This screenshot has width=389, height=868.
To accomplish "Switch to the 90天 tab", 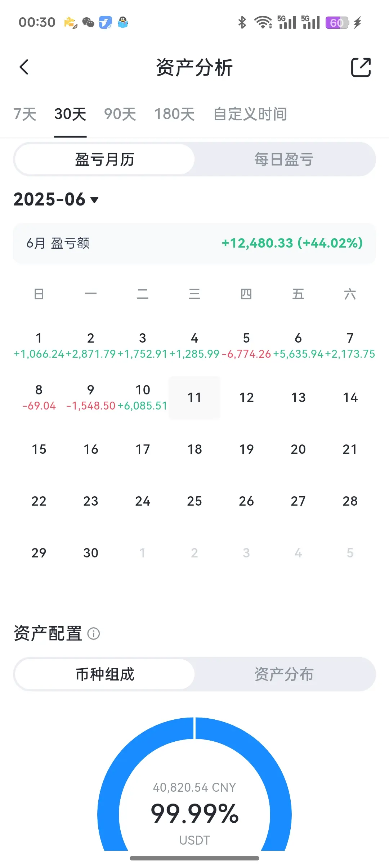I will (x=120, y=114).
